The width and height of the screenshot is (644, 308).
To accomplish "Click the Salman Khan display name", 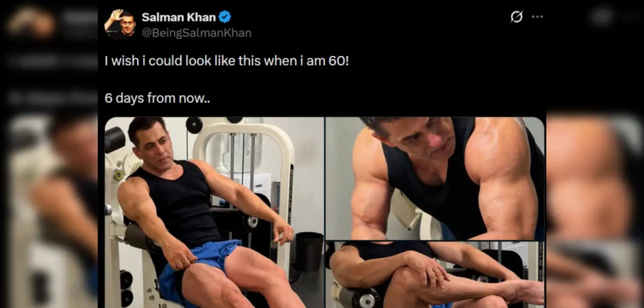I will tap(178, 17).
